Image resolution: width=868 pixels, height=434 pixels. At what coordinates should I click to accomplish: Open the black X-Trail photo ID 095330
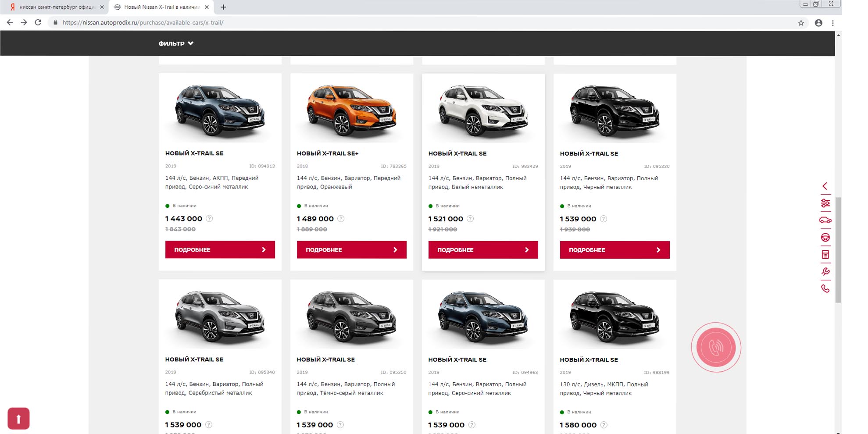pyautogui.click(x=614, y=110)
